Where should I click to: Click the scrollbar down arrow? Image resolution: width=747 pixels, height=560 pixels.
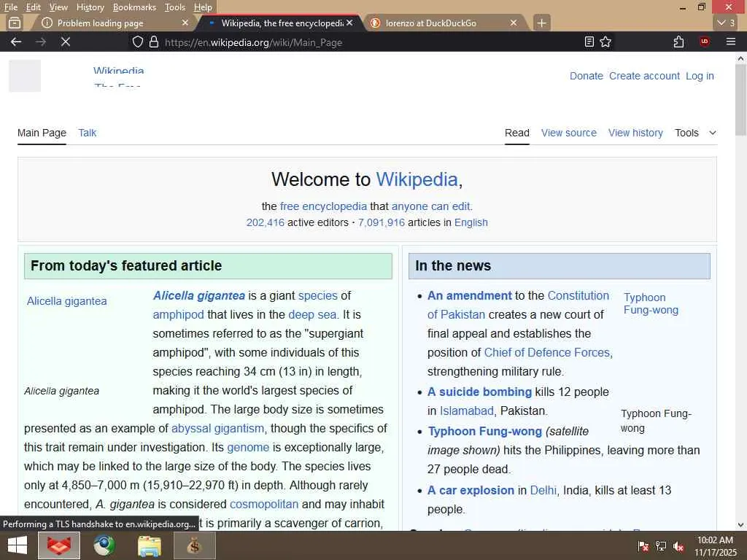(740, 525)
